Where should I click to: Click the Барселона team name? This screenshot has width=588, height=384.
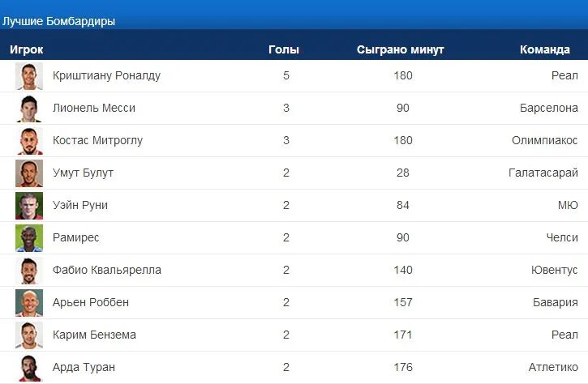click(x=548, y=108)
